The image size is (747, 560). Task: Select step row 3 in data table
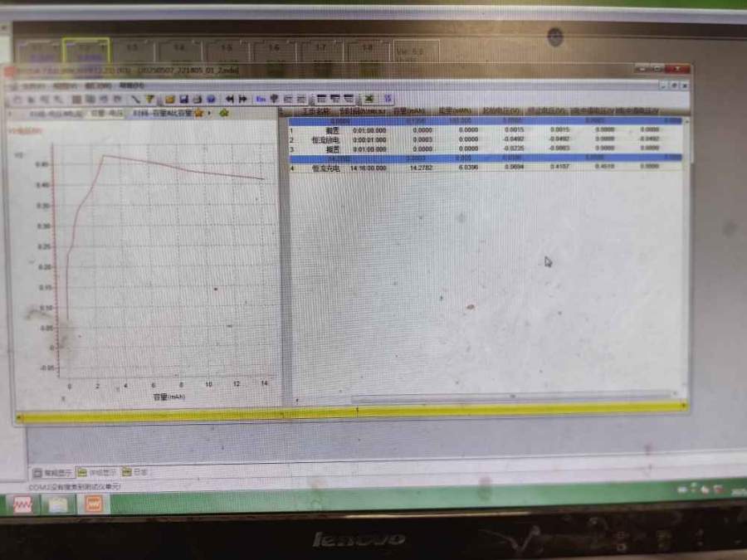486,149
